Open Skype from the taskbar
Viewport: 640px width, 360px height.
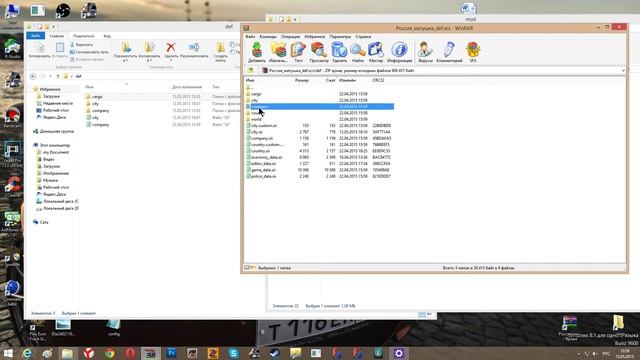click(x=233, y=353)
